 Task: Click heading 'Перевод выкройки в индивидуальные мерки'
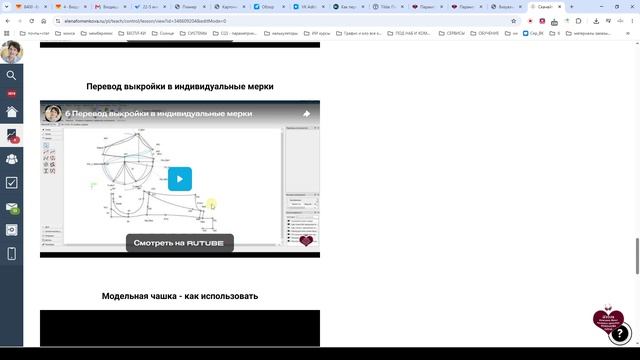tap(180, 87)
